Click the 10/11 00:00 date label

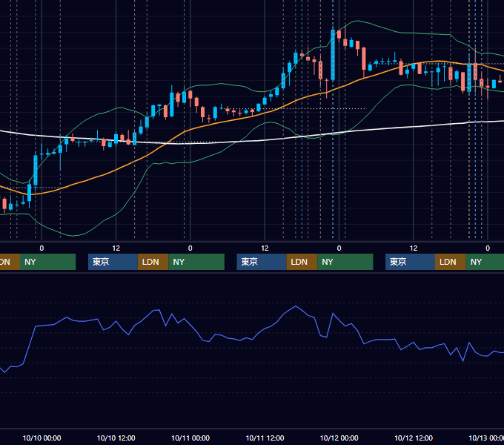[x=190, y=438]
